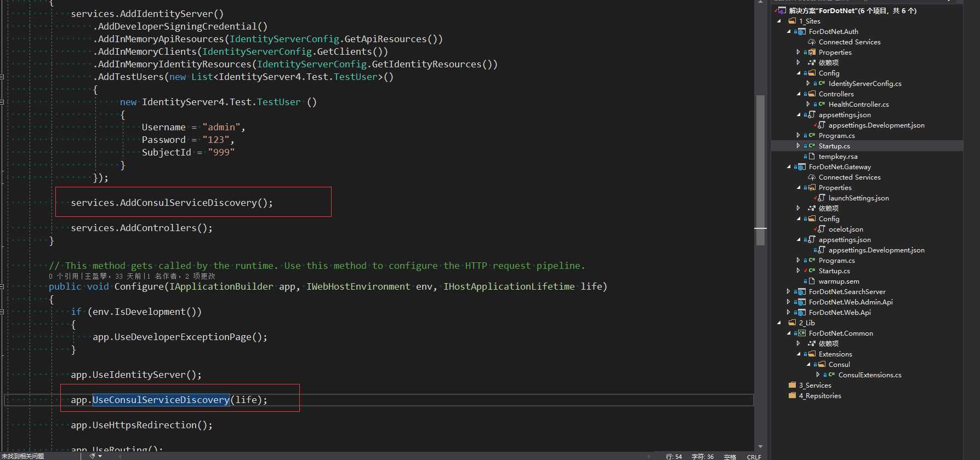The height and width of the screenshot is (460, 980).
Task: Click the warmup.sem file icon
Action: pos(812,281)
